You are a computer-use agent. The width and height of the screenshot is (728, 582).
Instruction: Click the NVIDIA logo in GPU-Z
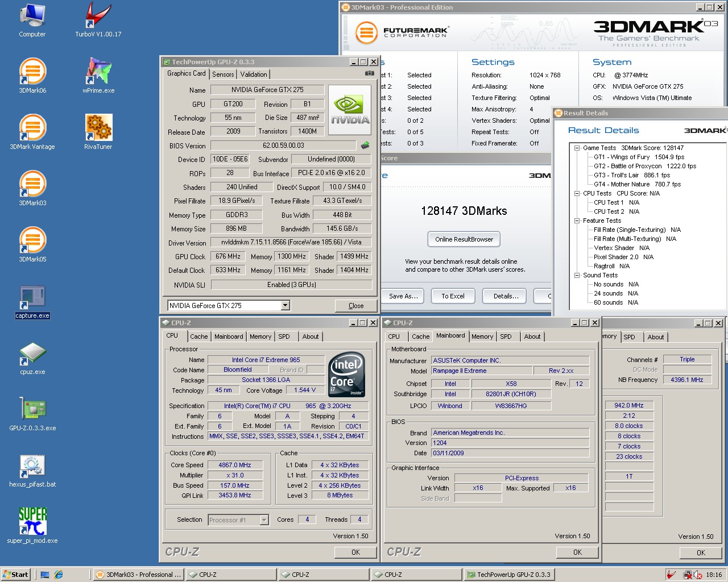point(350,110)
